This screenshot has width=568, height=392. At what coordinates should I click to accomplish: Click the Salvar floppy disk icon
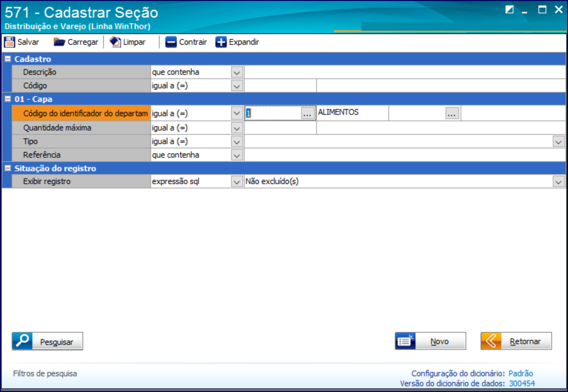(x=10, y=42)
